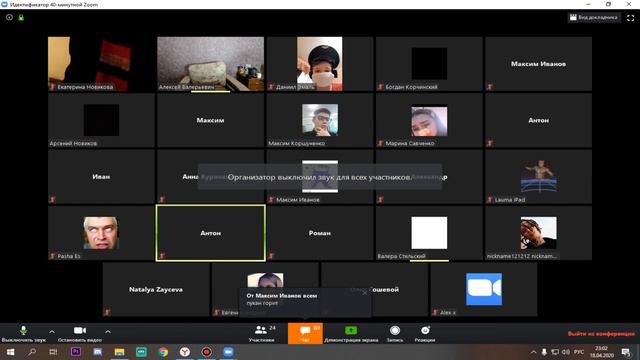Open the network tray icon
Image resolution: width=640 pixels, height=360 pixels.
tap(555, 352)
